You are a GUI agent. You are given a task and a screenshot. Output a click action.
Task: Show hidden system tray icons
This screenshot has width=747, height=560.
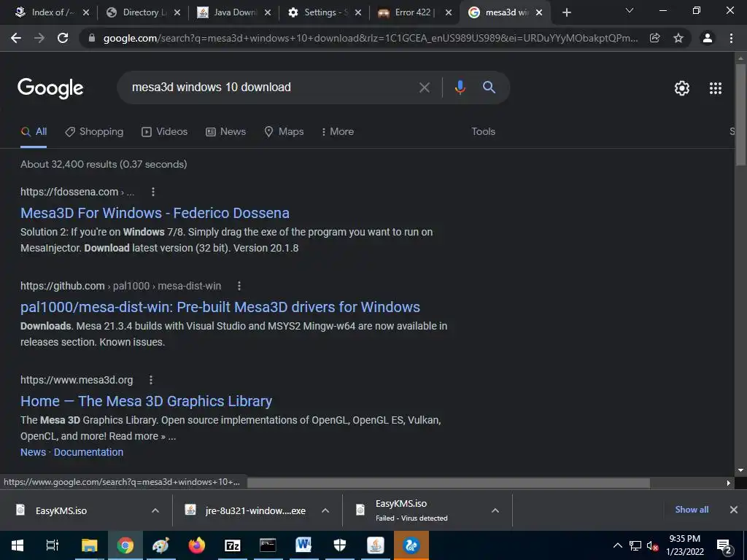click(617, 545)
